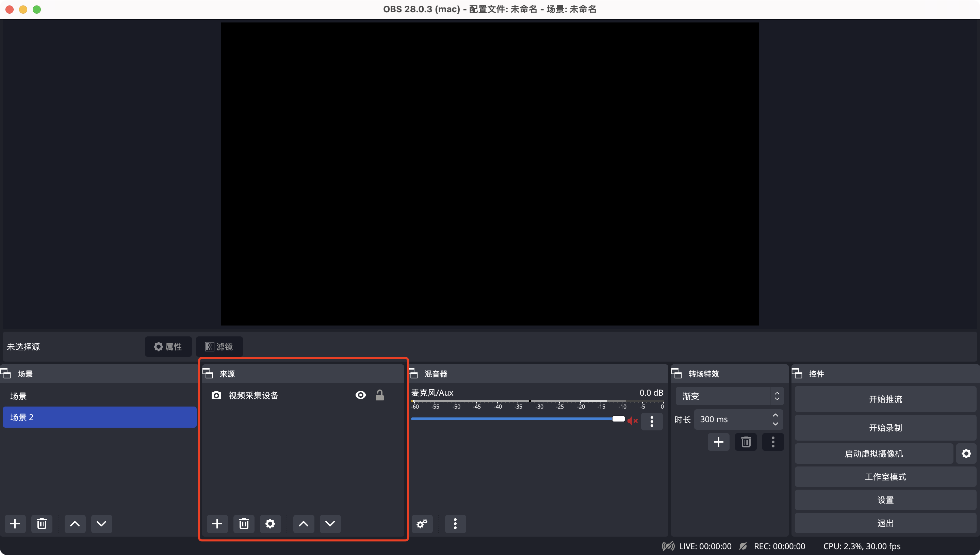The width and height of the screenshot is (980, 555).
Task: Increase 时长 duration with up stepper arrow
Action: (x=775, y=415)
